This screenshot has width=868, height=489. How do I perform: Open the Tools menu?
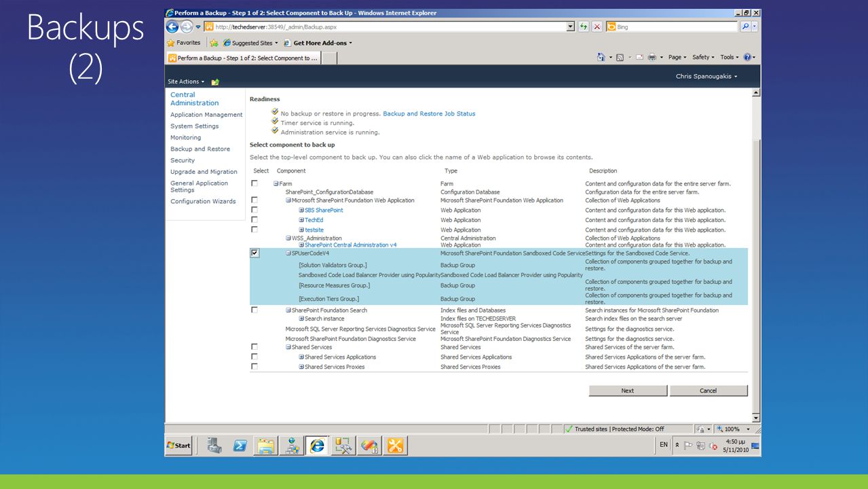[x=730, y=58]
